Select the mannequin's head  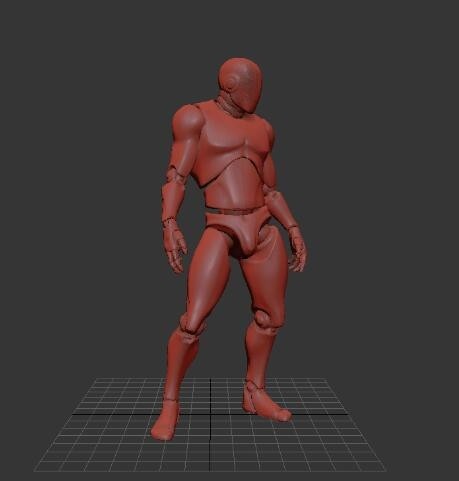click(x=241, y=84)
